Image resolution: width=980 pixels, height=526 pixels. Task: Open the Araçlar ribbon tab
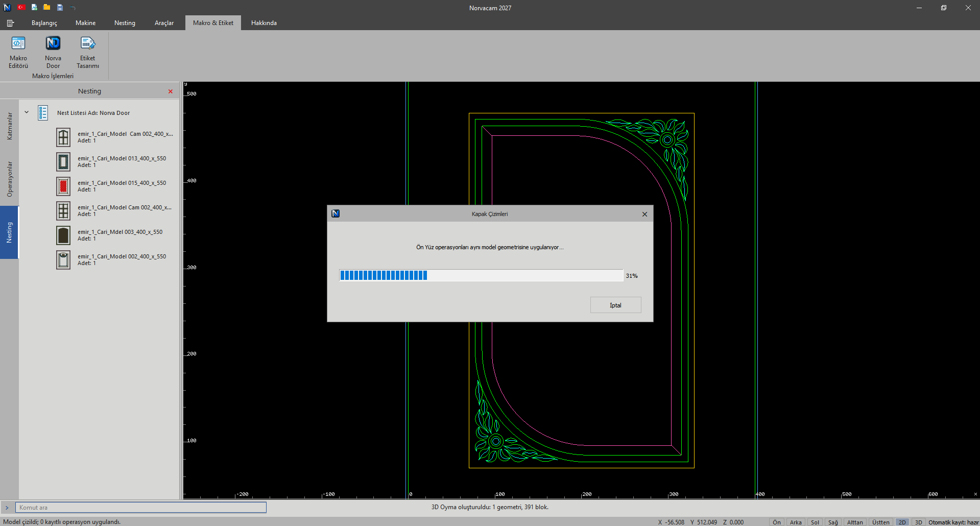164,23
